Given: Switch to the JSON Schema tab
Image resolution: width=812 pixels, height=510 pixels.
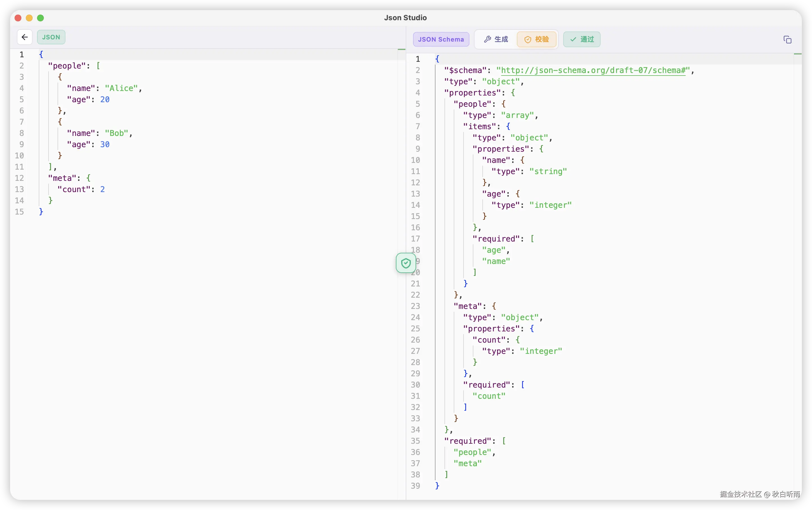Looking at the screenshot, I should coord(441,39).
